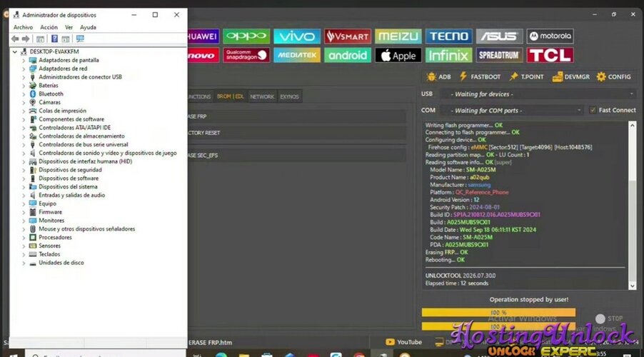Expand Unidades de disco
Image resolution: width=644 pixels, height=357 pixels.
coord(24,263)
